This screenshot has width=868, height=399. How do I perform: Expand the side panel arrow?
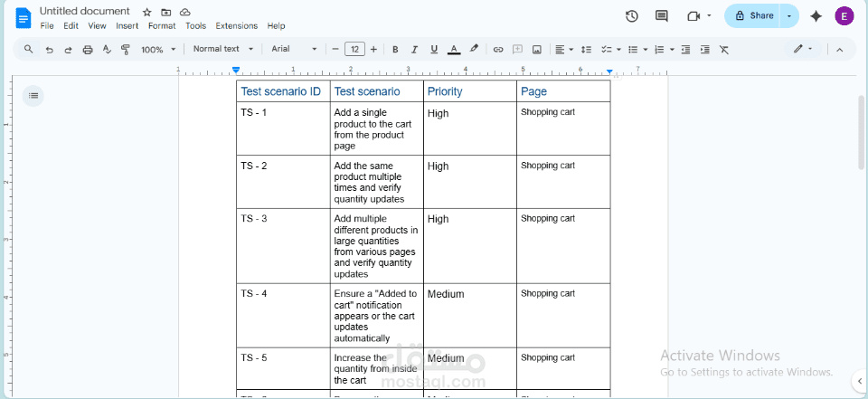pyautogui.click(x=860, y=381)
